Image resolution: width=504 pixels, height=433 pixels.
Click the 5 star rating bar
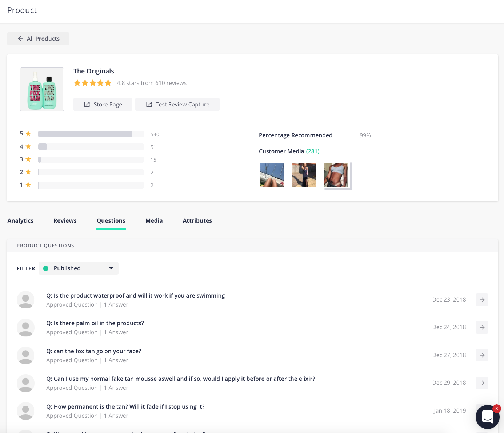[x=91, y=134]
